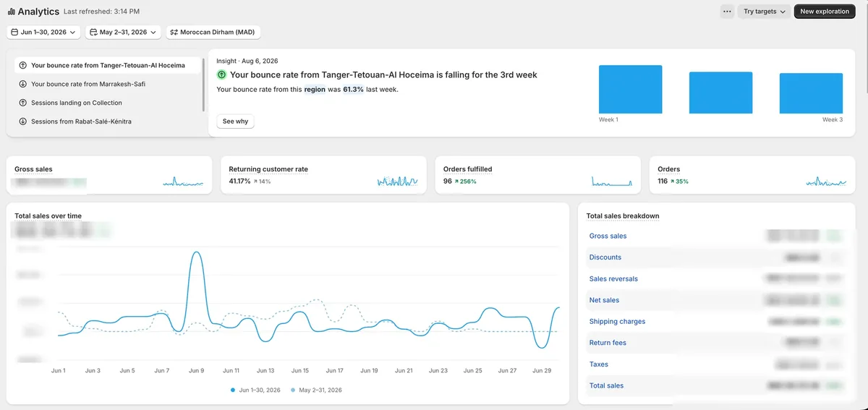Click the currency exchange icon beside Moroccan Dirham
Viewport: 868px width, 410px height.
coord(174,33)
